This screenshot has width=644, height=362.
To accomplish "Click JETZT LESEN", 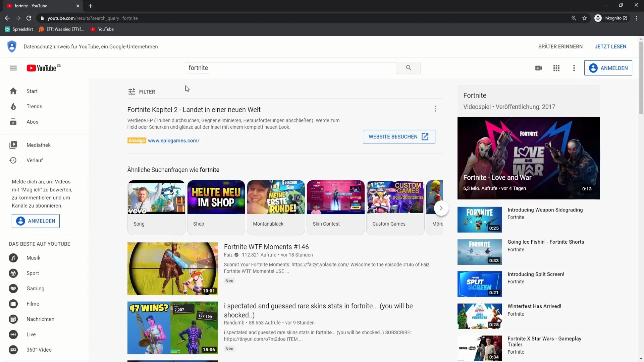I will (610, 47).
